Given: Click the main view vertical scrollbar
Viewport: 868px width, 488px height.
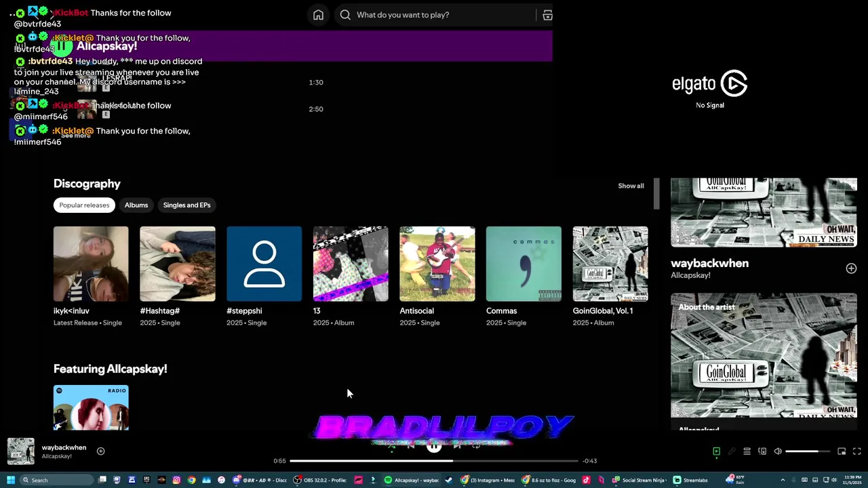Looking at the screenshot, I should click(x=656, y=195).
